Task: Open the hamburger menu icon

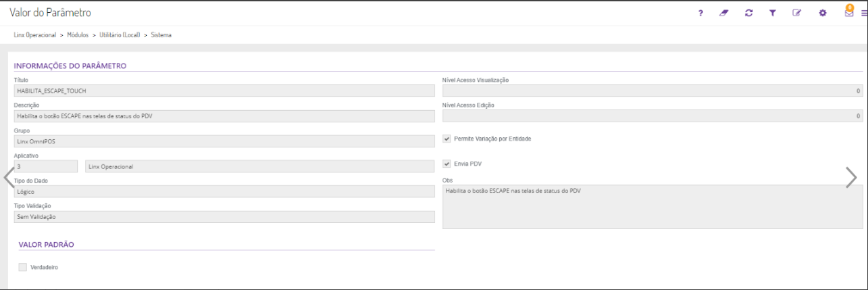Action: (863, 13)
